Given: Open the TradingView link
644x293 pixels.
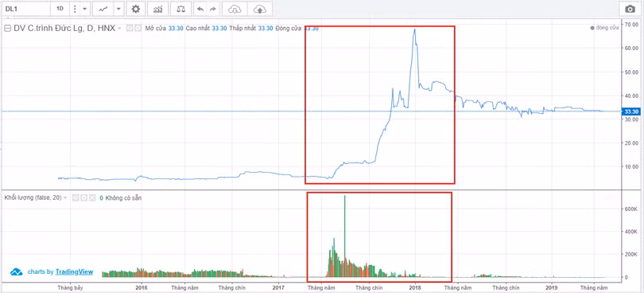Looking at the screenshot, I should [x=75, y=272].
